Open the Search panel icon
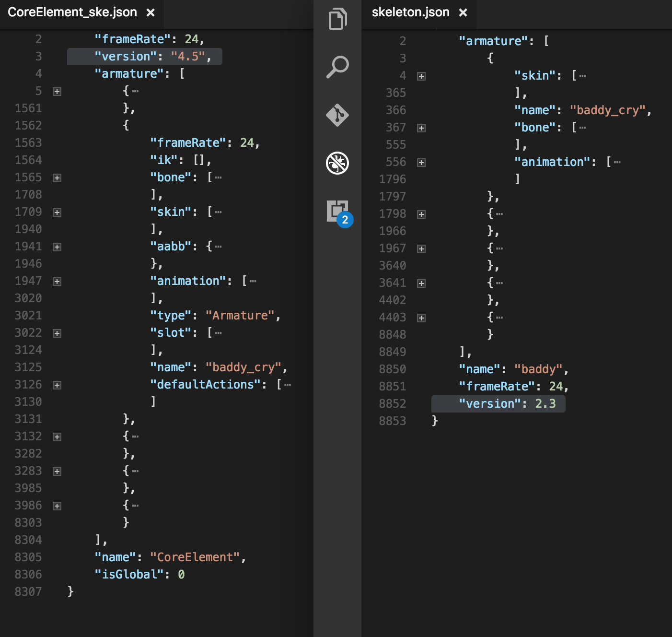 coord(337,67)
